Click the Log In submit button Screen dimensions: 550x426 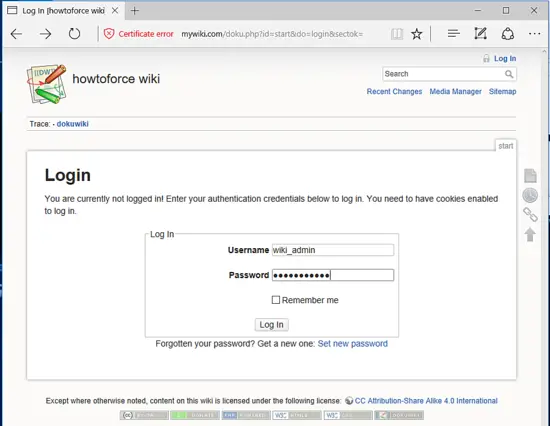271,325
